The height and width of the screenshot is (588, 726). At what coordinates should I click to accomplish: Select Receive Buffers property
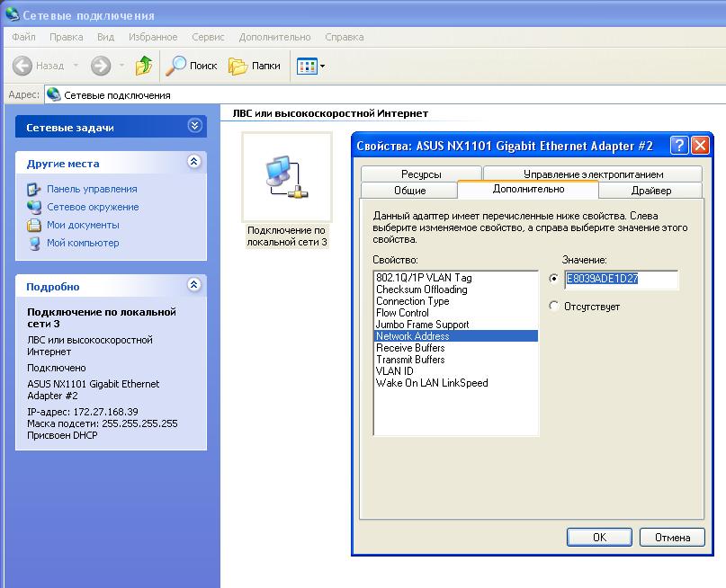point(455,348)
